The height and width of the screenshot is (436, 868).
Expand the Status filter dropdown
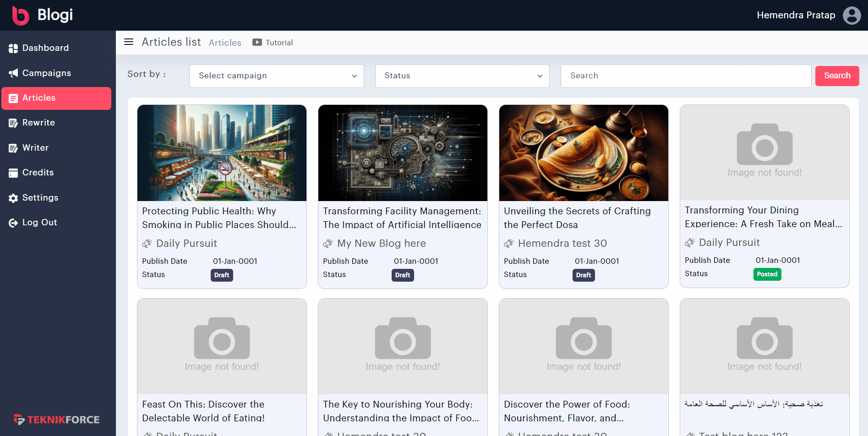pos(462,76)
